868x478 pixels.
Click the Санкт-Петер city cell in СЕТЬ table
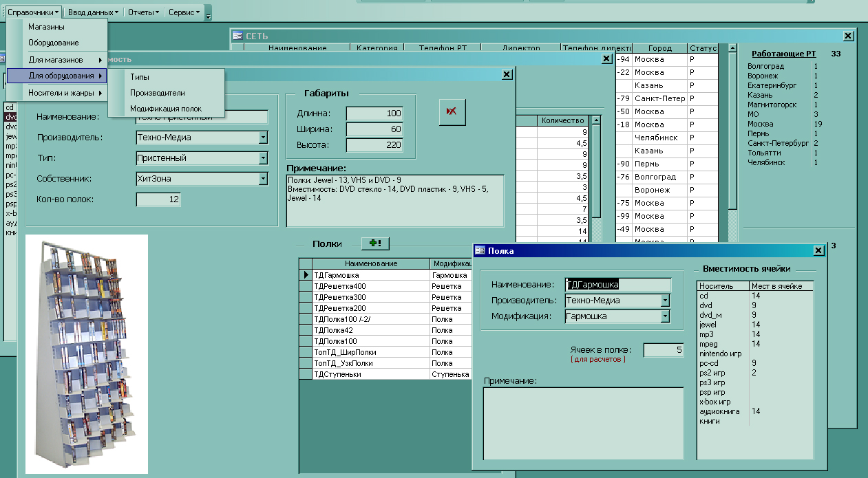tap(659, 98)
